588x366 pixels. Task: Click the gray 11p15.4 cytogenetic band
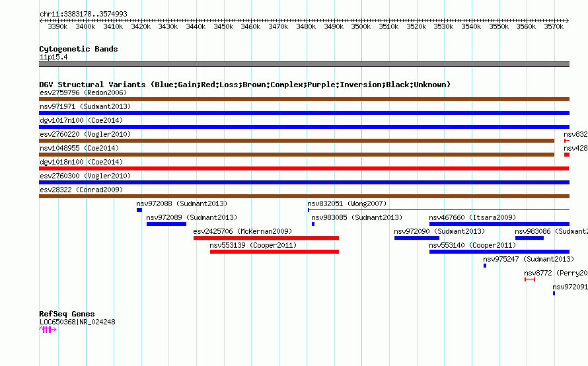[304, 65]
